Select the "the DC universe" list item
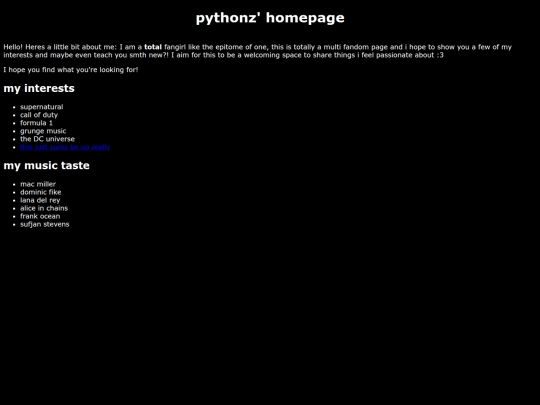 tap(48, 139)
